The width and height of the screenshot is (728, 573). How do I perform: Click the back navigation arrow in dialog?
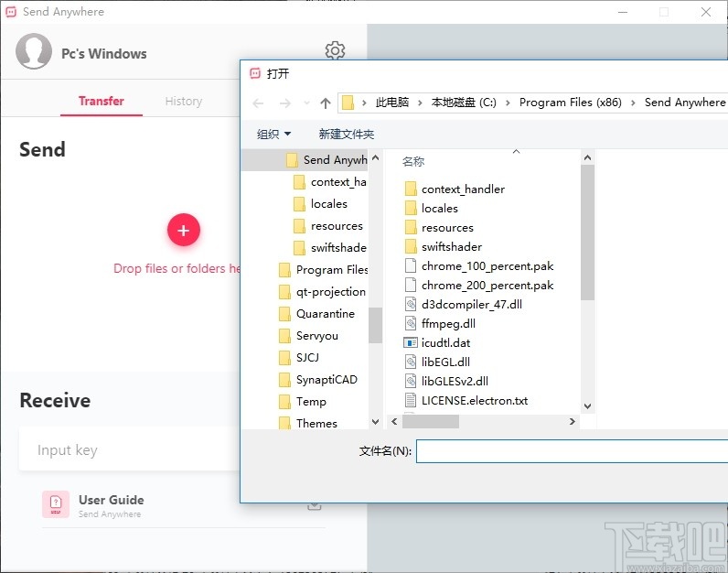[258, 103]
